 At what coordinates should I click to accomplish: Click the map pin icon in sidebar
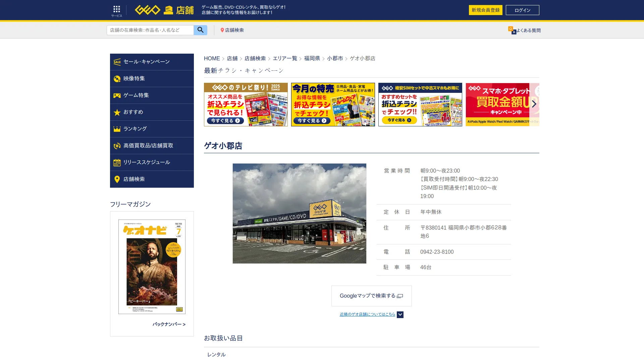coord(117,179)
